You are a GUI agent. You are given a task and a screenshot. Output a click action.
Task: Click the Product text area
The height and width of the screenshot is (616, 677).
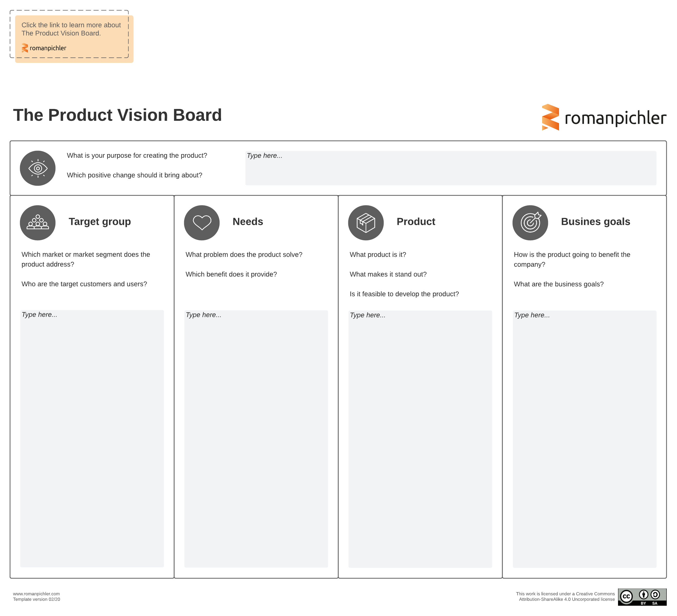tap(420, 438)
